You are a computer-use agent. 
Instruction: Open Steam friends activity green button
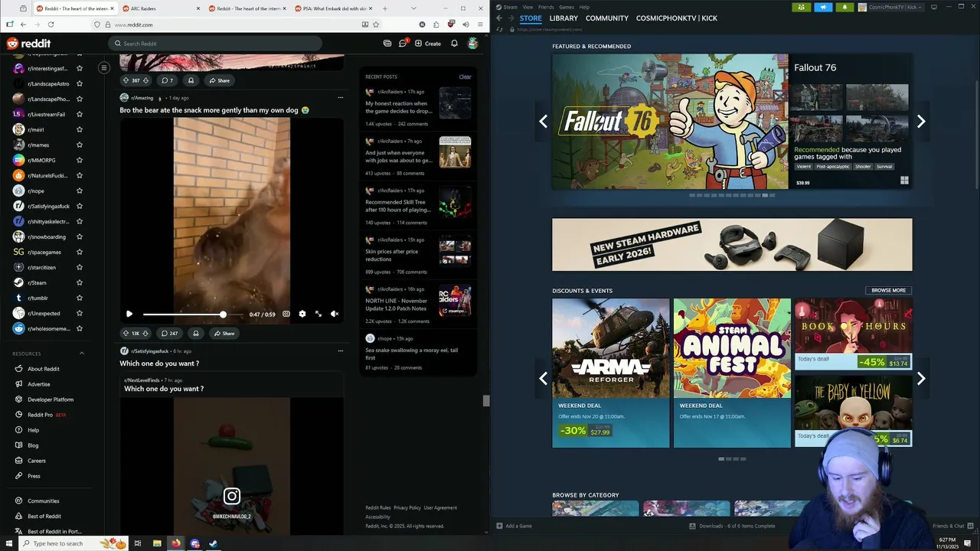tap(802, 7)
